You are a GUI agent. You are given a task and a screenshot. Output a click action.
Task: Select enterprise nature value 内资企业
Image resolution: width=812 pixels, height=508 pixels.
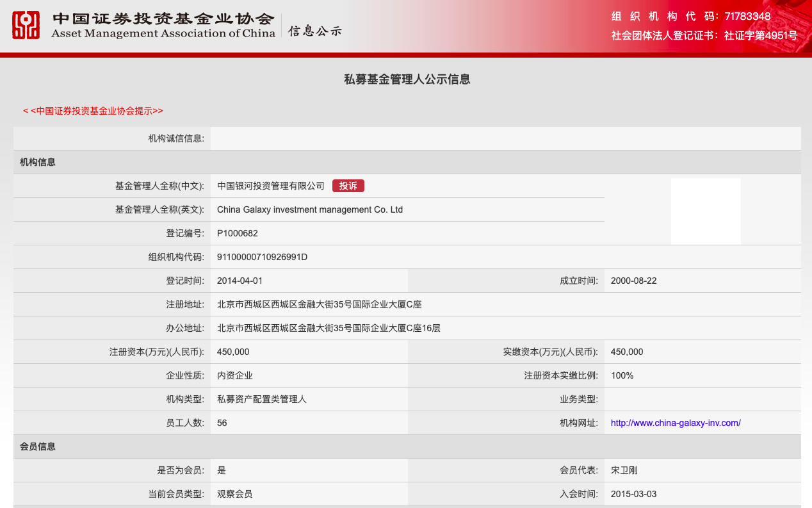(235, 375)
